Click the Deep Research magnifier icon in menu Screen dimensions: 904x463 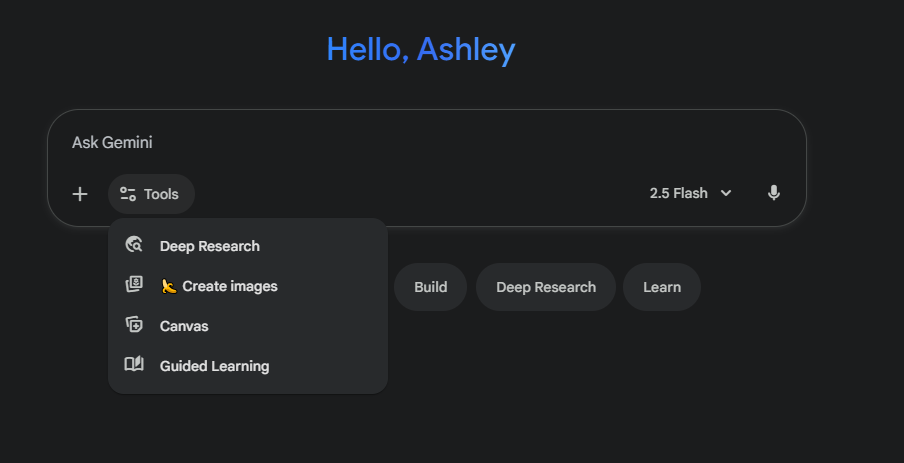(134, 245)
